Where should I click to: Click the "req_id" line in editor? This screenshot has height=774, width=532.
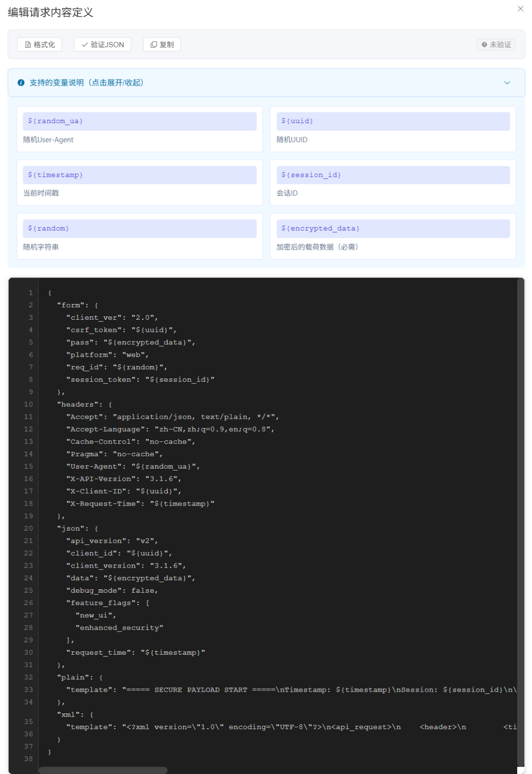(x=117, y=367)
